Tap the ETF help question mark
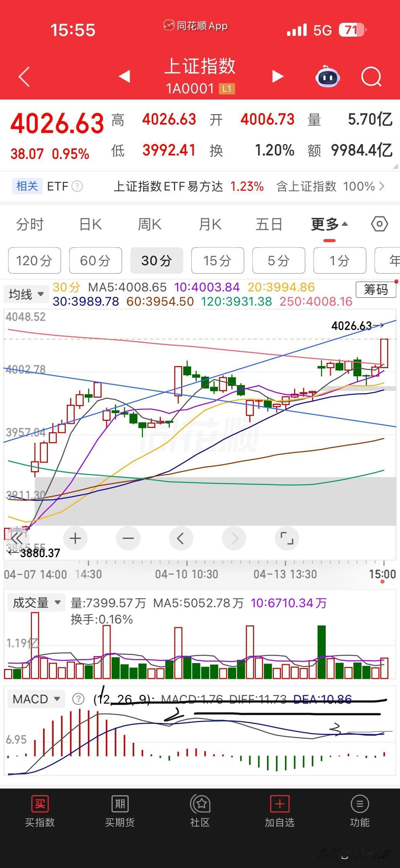The height and width of the screenshot is (868, 400). (77, 186)
